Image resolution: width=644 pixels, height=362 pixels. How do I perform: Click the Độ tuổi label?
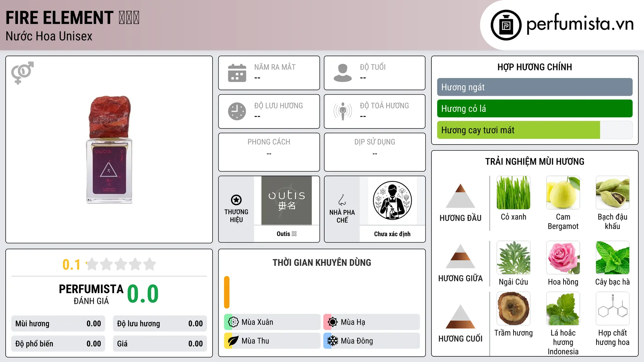click(373, 67)
